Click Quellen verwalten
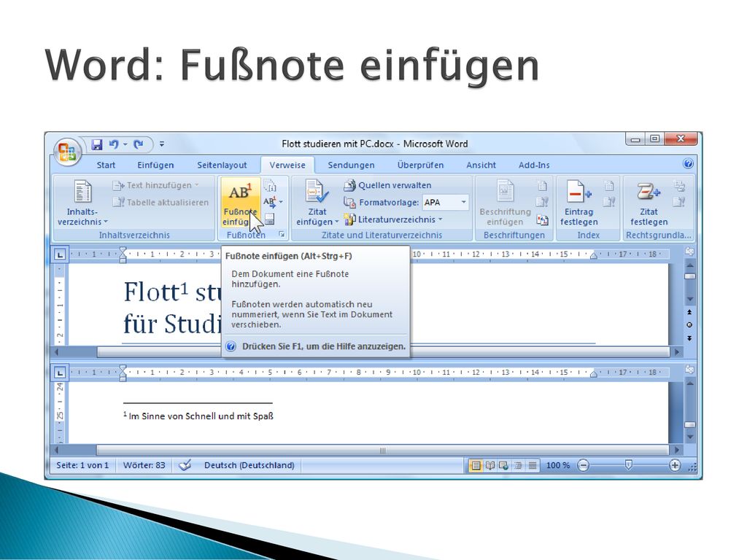This screenshot has width=747, height=560. [387, 185]
